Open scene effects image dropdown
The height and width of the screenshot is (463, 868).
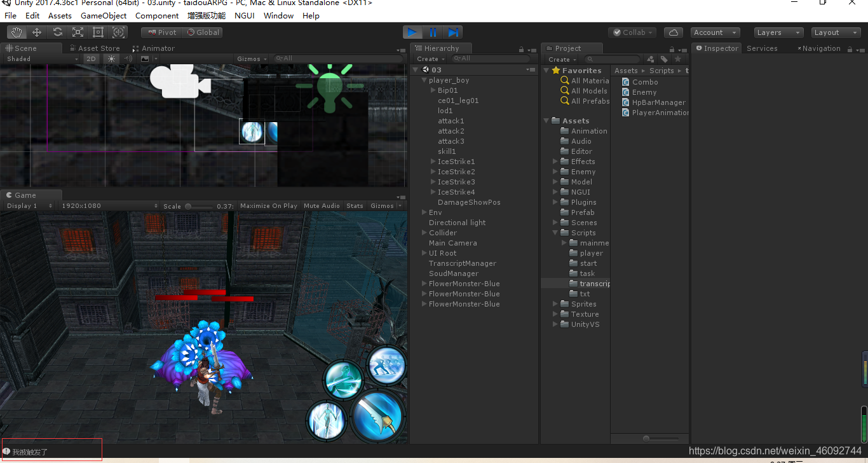(148, 59)
